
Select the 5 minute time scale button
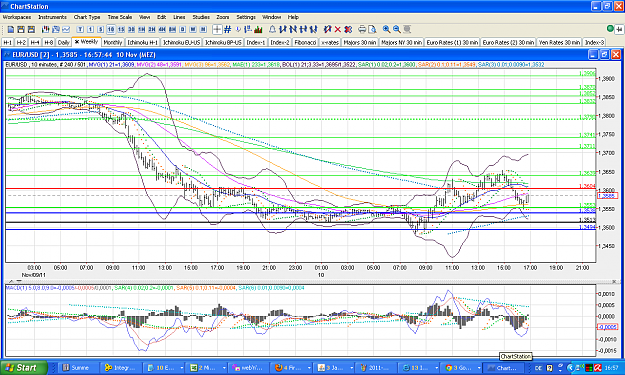[x=101, y=29]
